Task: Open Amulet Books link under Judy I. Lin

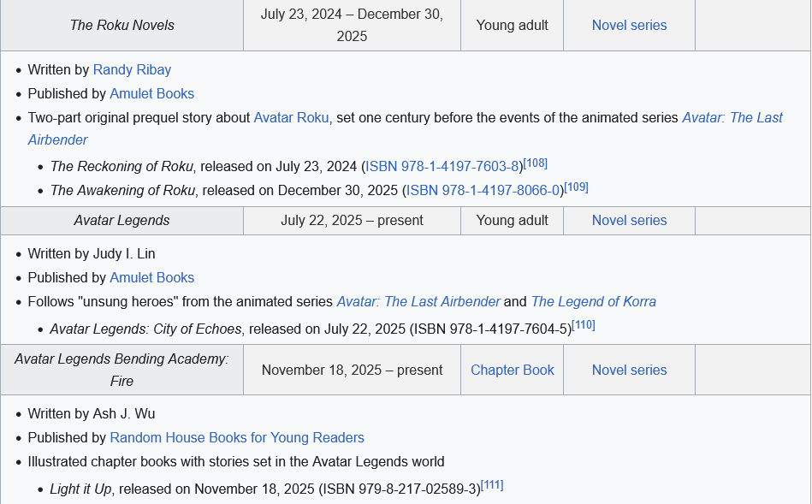Action: coord(151,277)
